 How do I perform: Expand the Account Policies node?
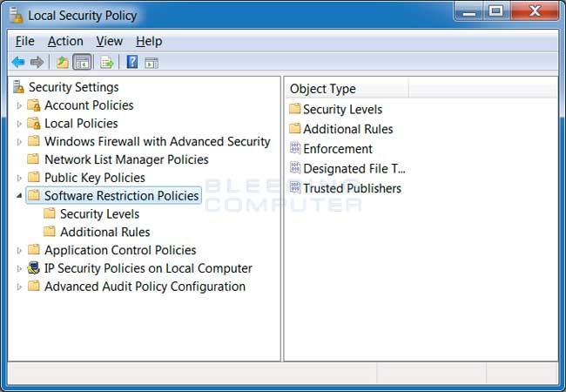click(19, 105)
